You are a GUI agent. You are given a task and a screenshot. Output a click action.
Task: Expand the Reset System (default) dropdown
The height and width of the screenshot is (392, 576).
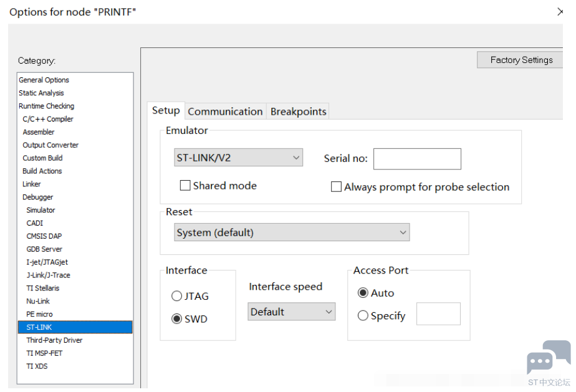coord(292,232)
